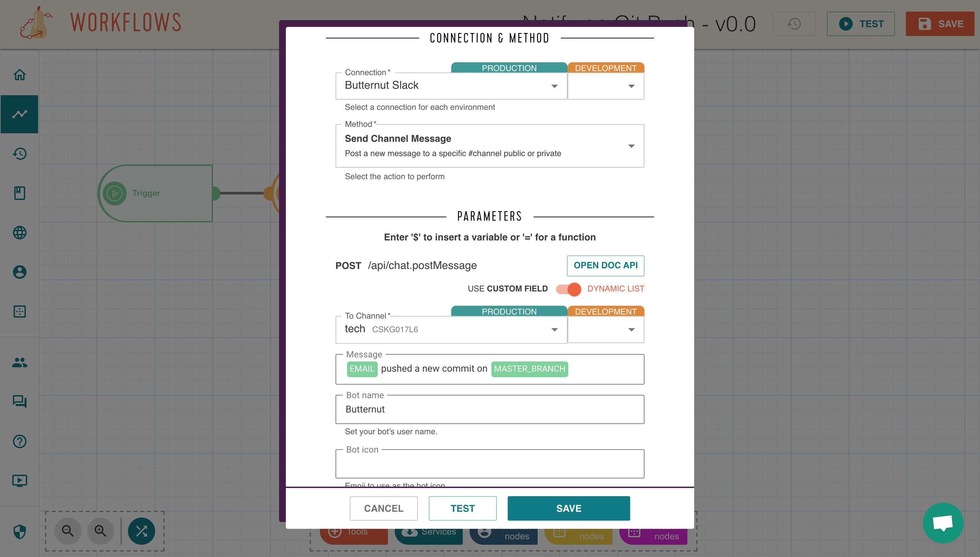Open the video tutorials screen icon
The image size is (980, 557).
(19, 480)
